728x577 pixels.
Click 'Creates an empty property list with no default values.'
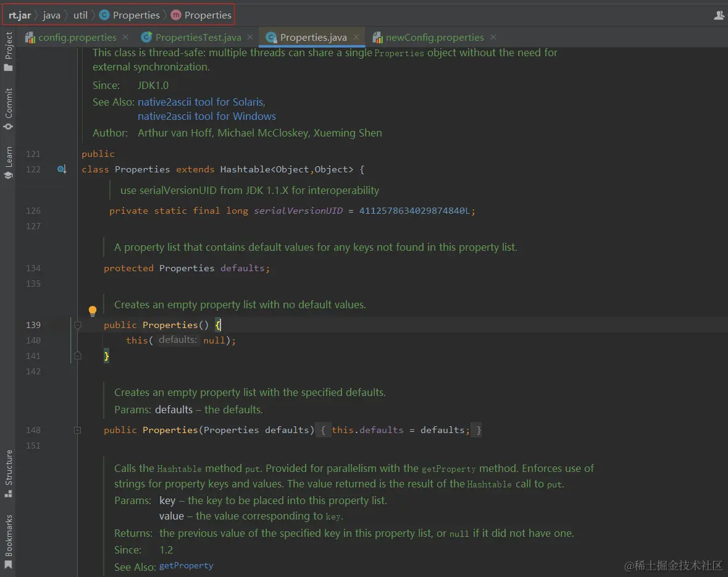coord(240,305)
